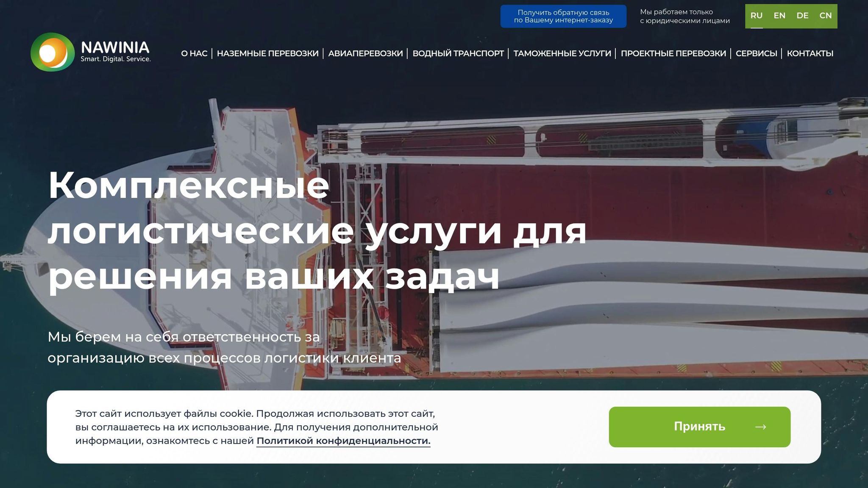Accept cookies with Принять button
Viewport: 868px width, 488px height.
[699, 427]
